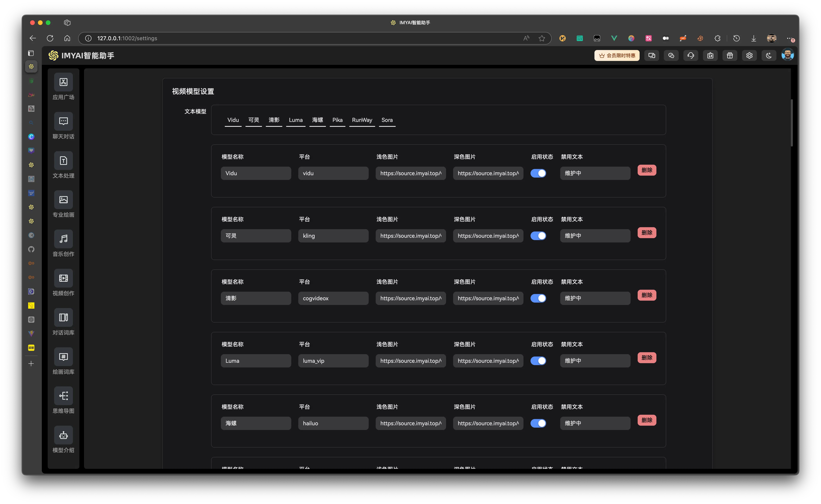Disable the Luma model toggle
821x504 pixels.
(538, 361)
